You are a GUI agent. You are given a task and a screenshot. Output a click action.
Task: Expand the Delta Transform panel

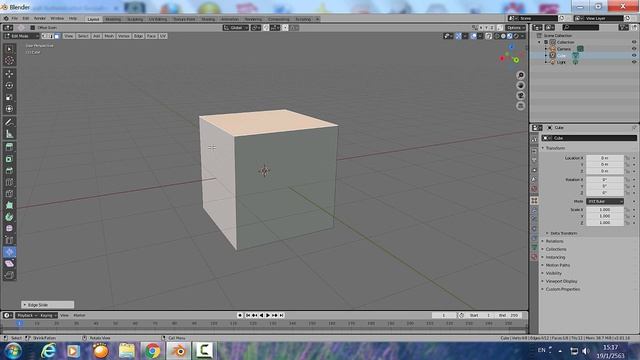(562, 233)
